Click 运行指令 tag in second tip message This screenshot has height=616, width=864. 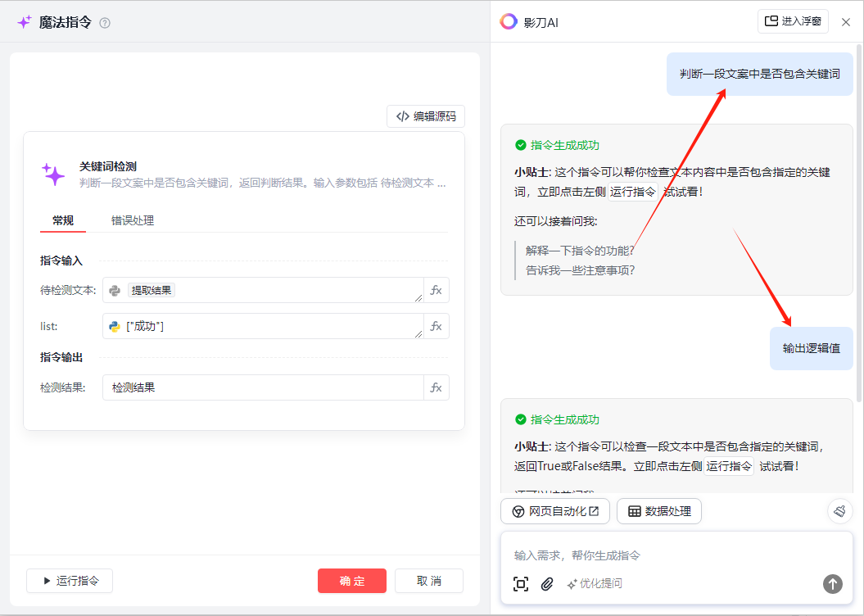[729, 466]
